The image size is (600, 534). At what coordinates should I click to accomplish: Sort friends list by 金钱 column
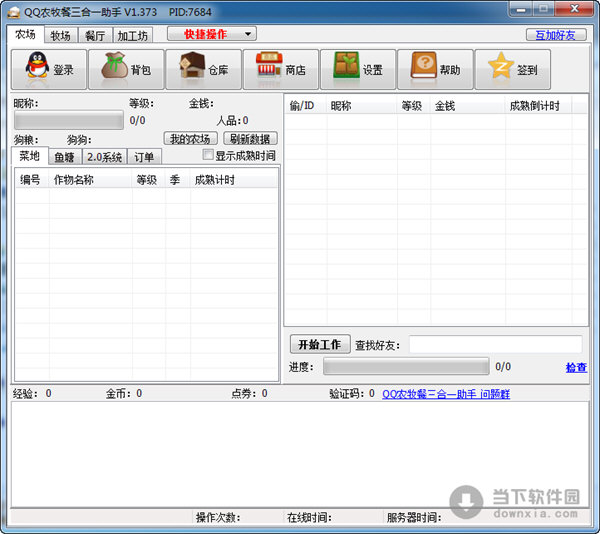(468, 105)
